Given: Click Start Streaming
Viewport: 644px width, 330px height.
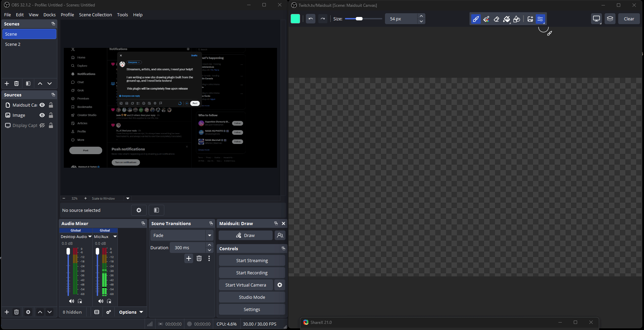Looking at the screenshot, I should point(252,260).
